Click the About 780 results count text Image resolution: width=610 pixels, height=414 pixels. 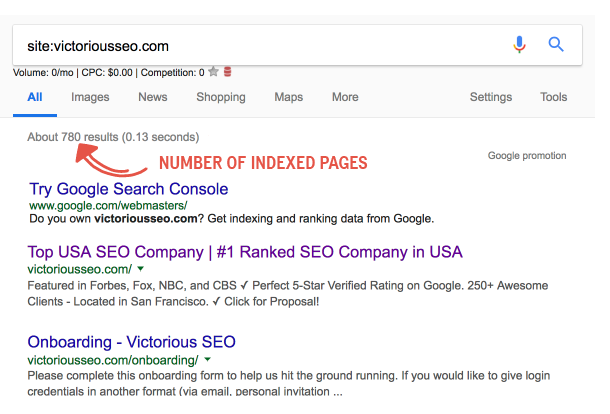point(113,136)
